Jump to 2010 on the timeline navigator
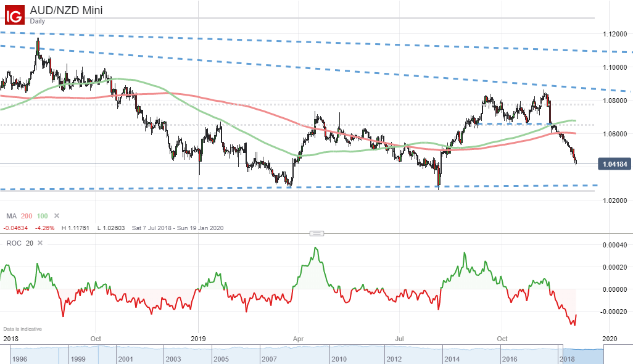Viewport: 633px width, 364px height. [339, 358]
